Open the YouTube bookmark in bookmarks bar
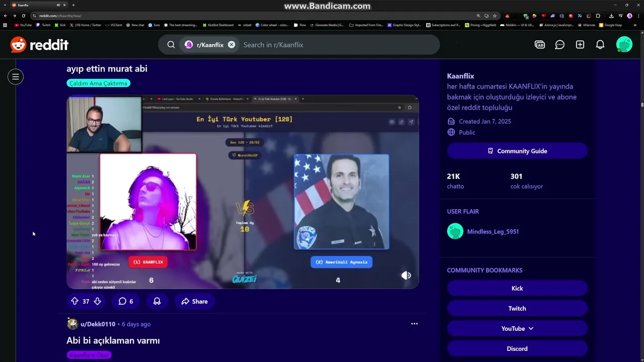Image resolution: width=644 pixels, height=362 pixels. [x=23, y=25]
